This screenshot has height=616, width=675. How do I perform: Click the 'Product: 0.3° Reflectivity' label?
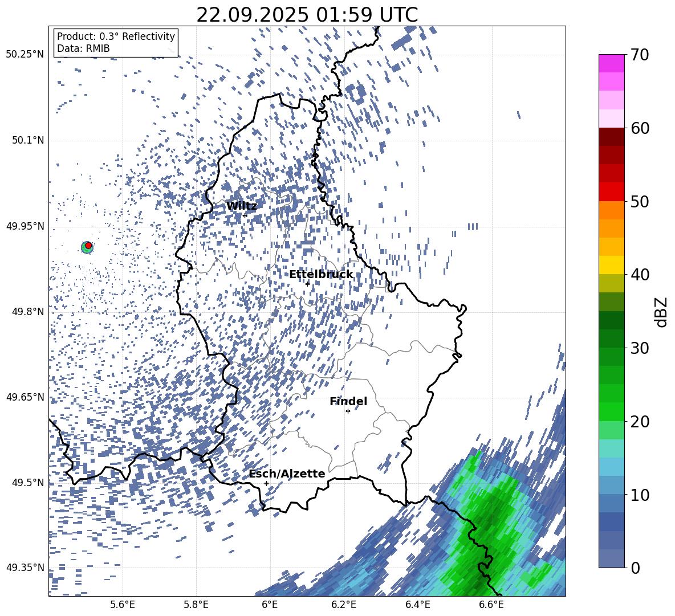[116, 36]
